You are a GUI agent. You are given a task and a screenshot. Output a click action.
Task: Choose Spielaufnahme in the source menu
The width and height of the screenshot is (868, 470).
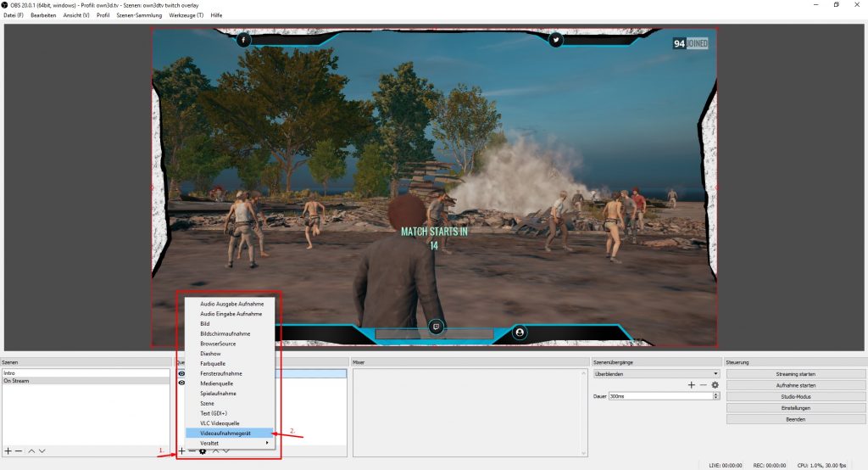(218, 394)
